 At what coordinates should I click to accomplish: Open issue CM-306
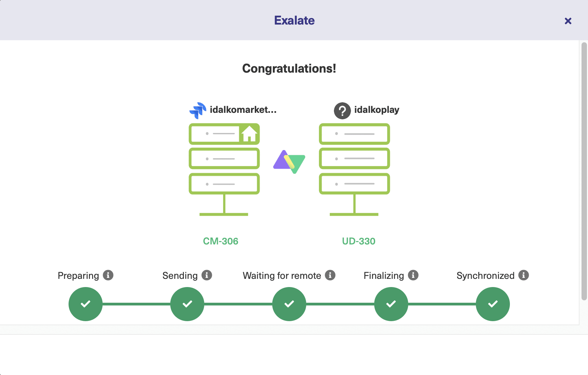click(x=220, y=241)
